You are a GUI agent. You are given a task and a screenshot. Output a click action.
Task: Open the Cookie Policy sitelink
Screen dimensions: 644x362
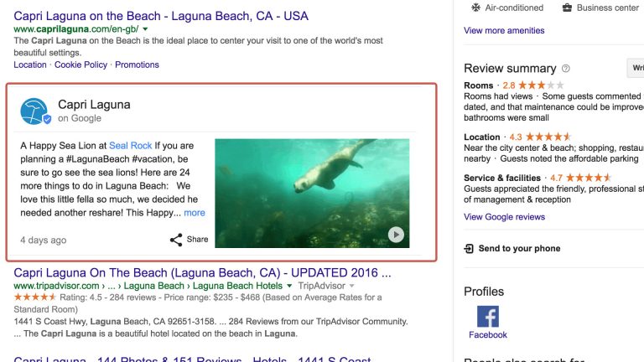(80, 65)
